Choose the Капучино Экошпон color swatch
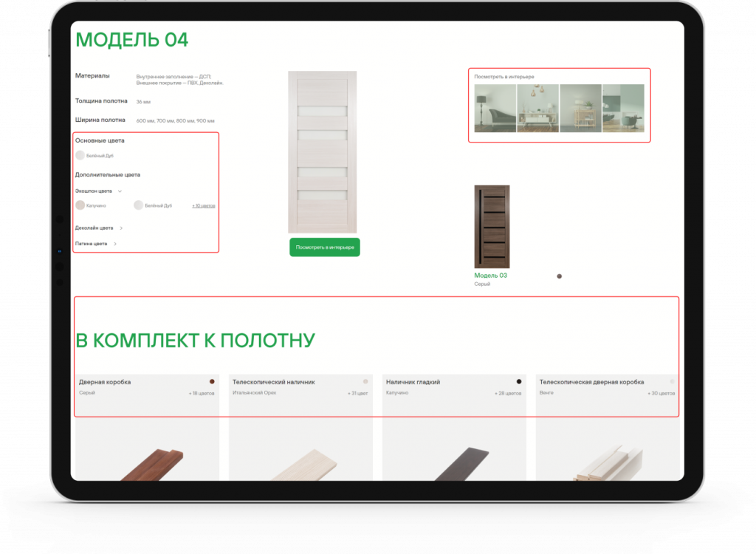The width and height of the screenshot is (756, 554). point(80,205)
